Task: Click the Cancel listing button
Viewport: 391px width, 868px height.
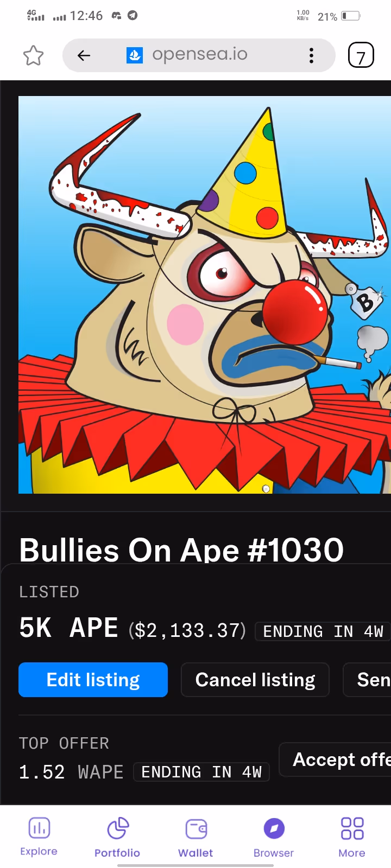Action: click(x=255, y=680)
